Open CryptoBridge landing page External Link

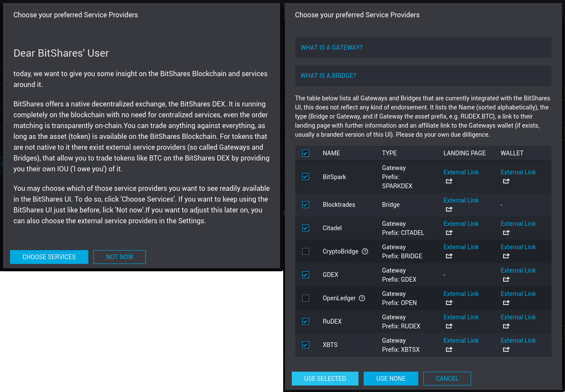(461, 247)
